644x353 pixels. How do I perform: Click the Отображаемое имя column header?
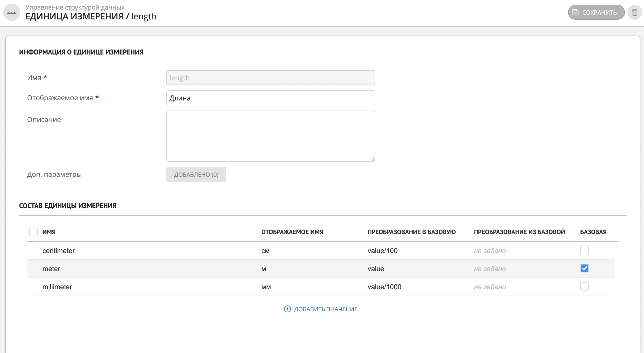tap(292, 232)
